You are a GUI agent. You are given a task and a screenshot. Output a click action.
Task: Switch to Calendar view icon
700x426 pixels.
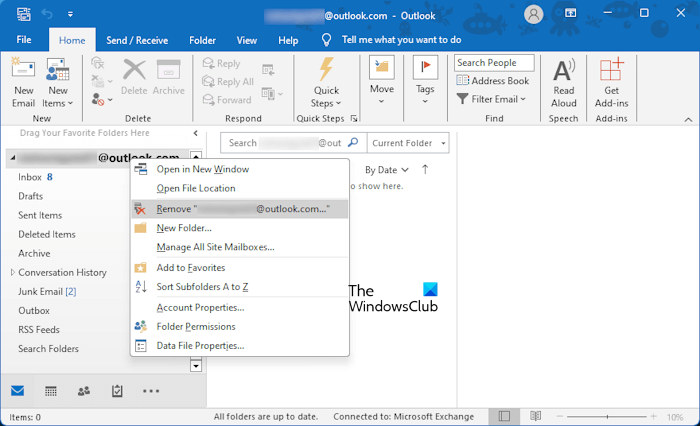click(x=51, y=391)
